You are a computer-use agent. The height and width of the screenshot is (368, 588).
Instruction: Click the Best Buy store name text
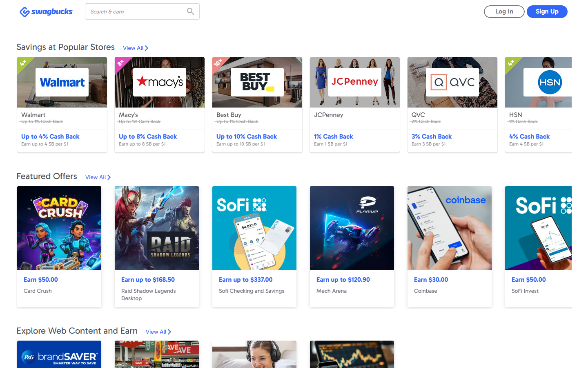coord(229,115)
